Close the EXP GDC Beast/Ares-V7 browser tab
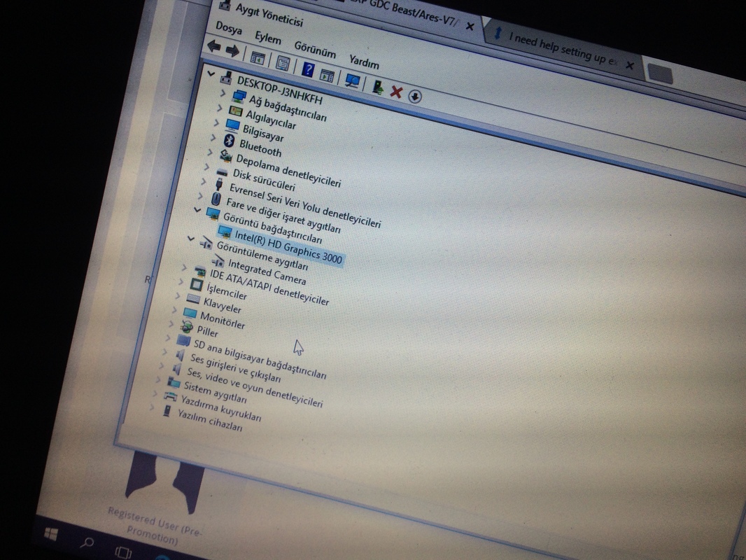 (470, 27)
